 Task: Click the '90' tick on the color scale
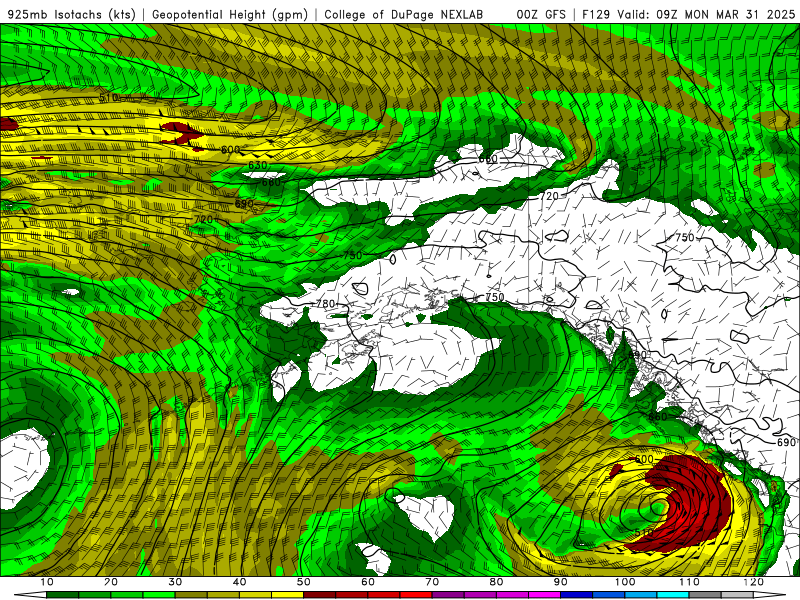(x=561, y=582)
